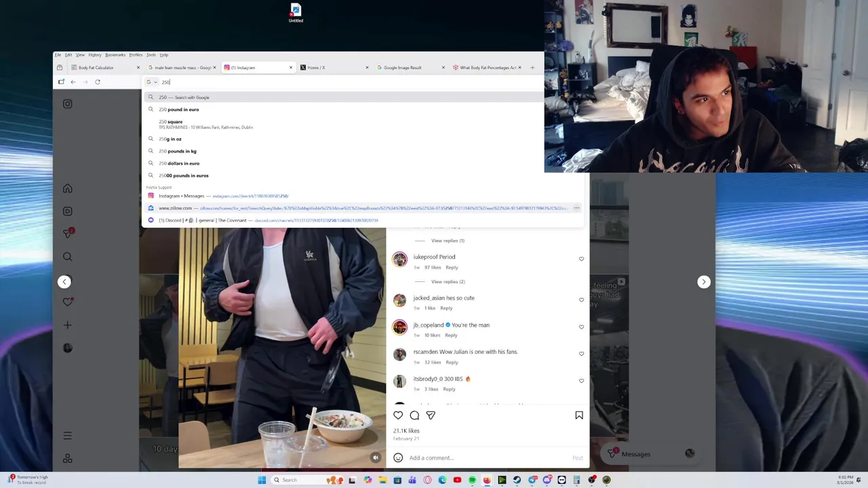Go to previous post with left arrow
This screenshot has width=868, height=488.
[x=64, y=281]
